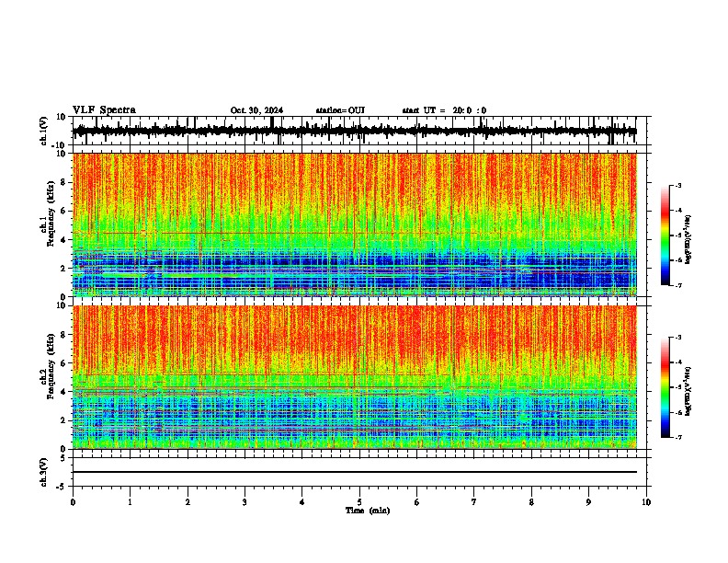Click the 'Time (min)' axis label

tap(368, 511)
